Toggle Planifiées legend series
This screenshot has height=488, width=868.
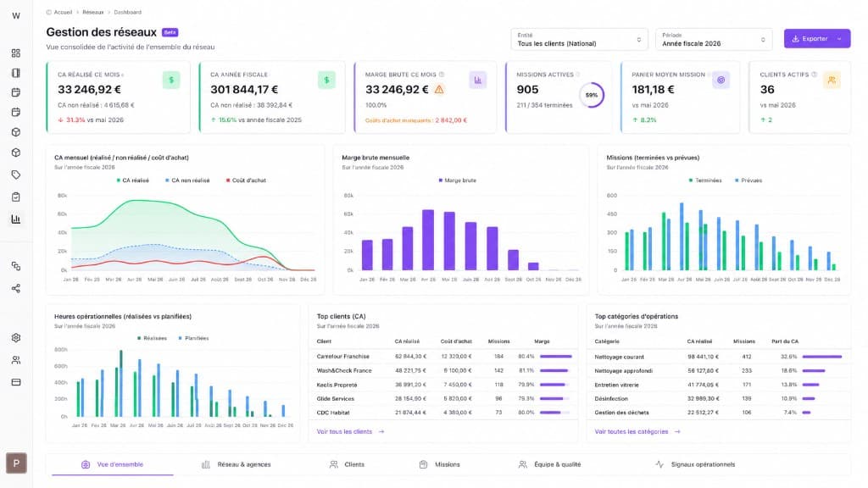coord(194,338)
